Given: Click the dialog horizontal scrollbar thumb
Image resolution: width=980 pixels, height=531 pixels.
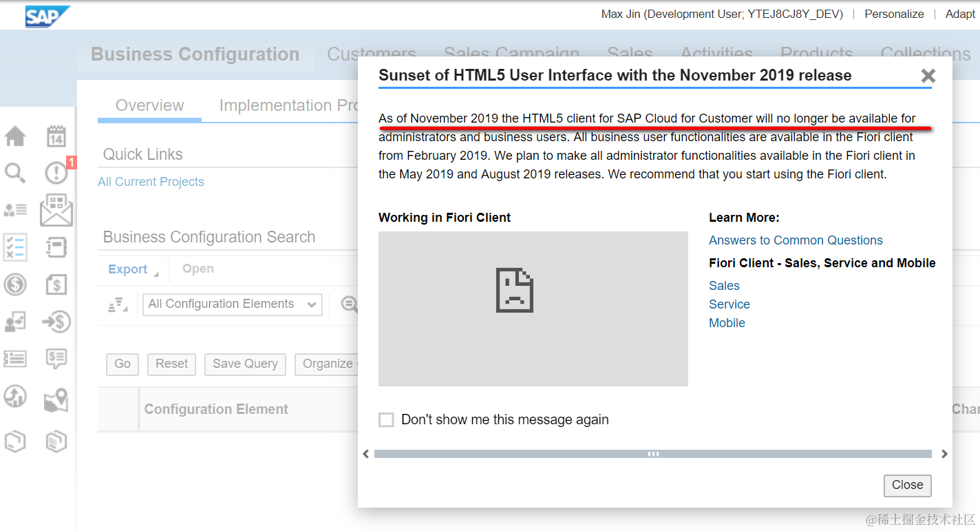Looking at the screenshot, I should pos(653,454).
